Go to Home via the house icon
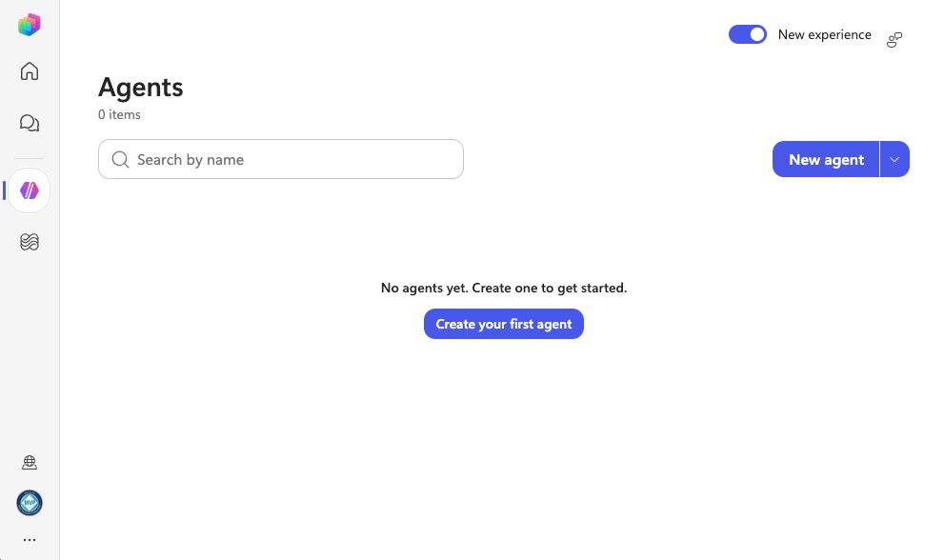Viewport: 944px width, 560px height. tap(29, 71)
